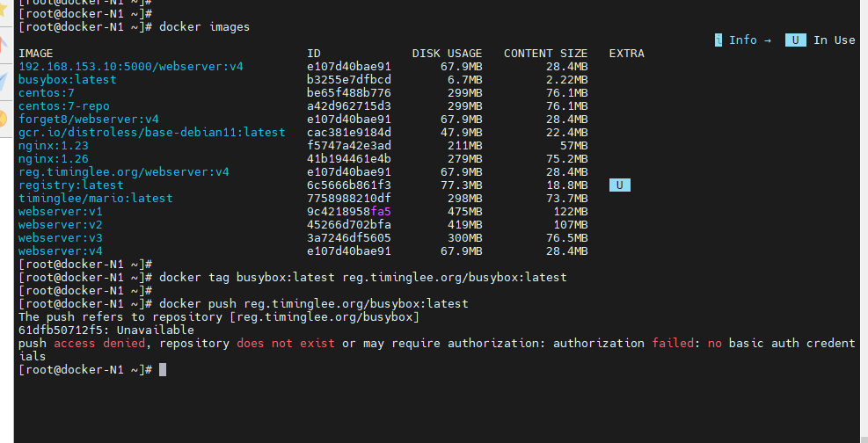Select the webserver:v1 image name
The image size is (868, 443).
coord(61,211)
